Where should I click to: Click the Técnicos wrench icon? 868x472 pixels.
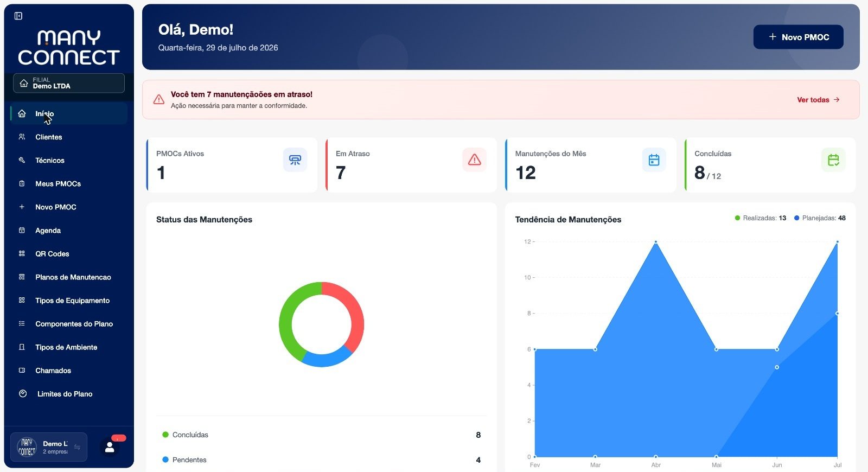(x=22, y=160)
